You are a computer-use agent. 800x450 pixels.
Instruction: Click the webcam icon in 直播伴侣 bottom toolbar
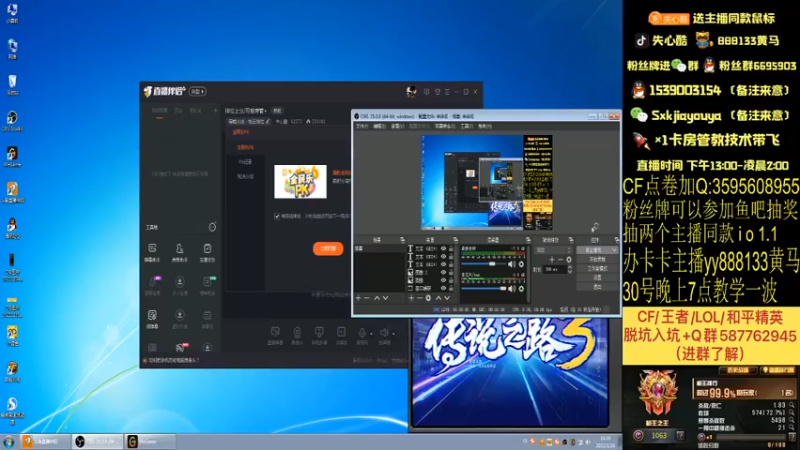[297, 332]
